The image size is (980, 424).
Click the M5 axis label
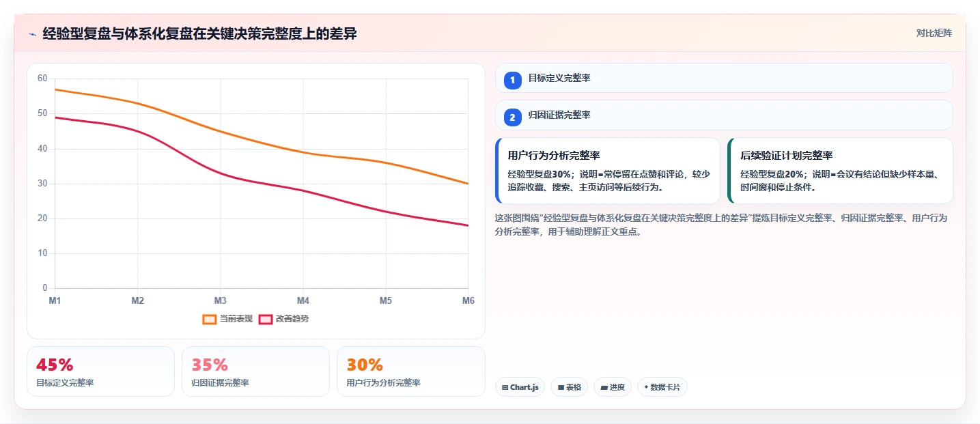385,300
